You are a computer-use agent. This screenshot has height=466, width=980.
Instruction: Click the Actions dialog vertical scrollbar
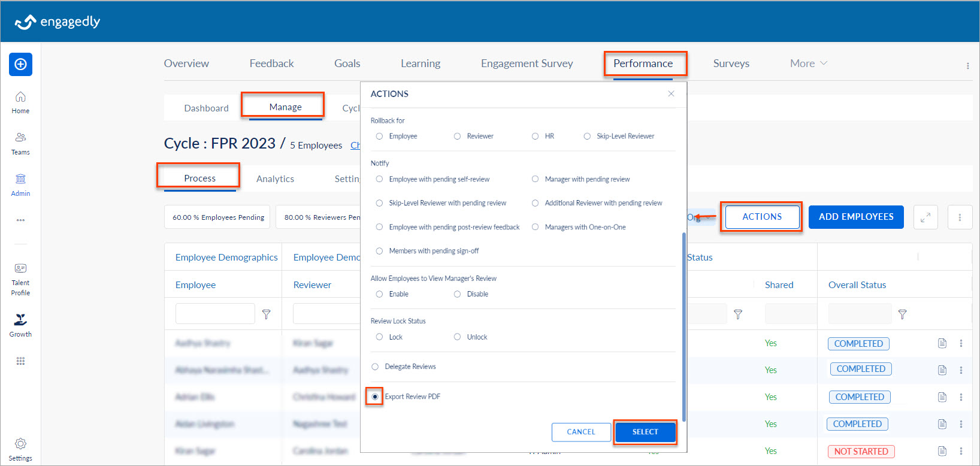tap(683, 326)
